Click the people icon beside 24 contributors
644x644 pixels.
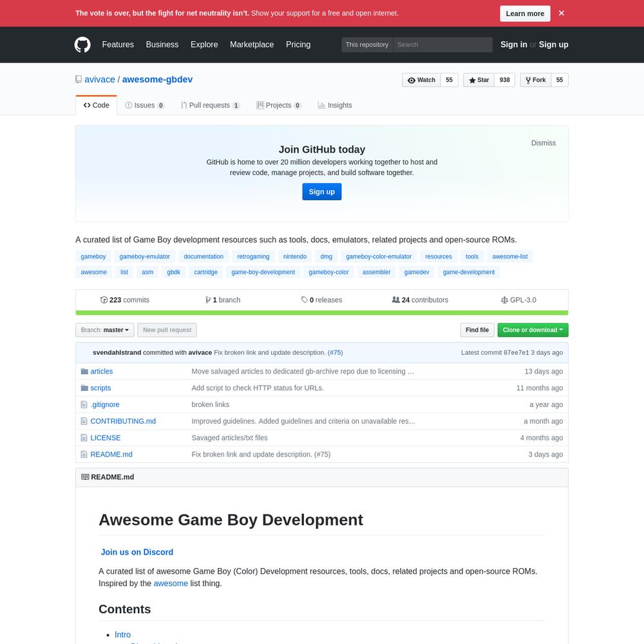(396, 300)
